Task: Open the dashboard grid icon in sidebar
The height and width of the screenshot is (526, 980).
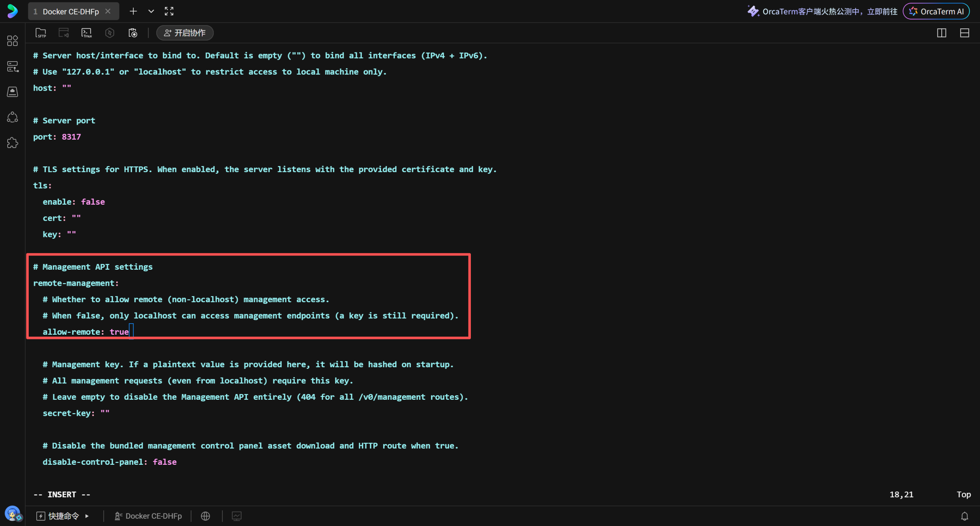Action: [12, 41]
